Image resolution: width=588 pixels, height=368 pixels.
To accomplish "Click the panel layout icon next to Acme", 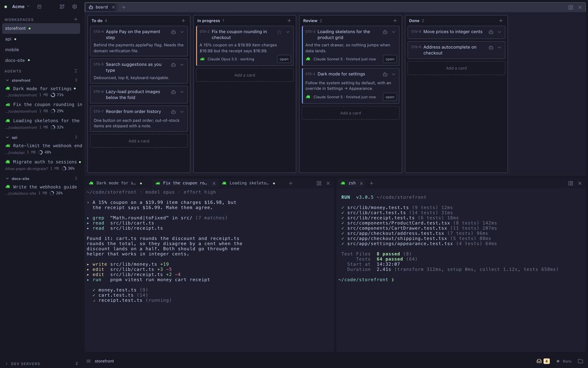I will 39,7.
